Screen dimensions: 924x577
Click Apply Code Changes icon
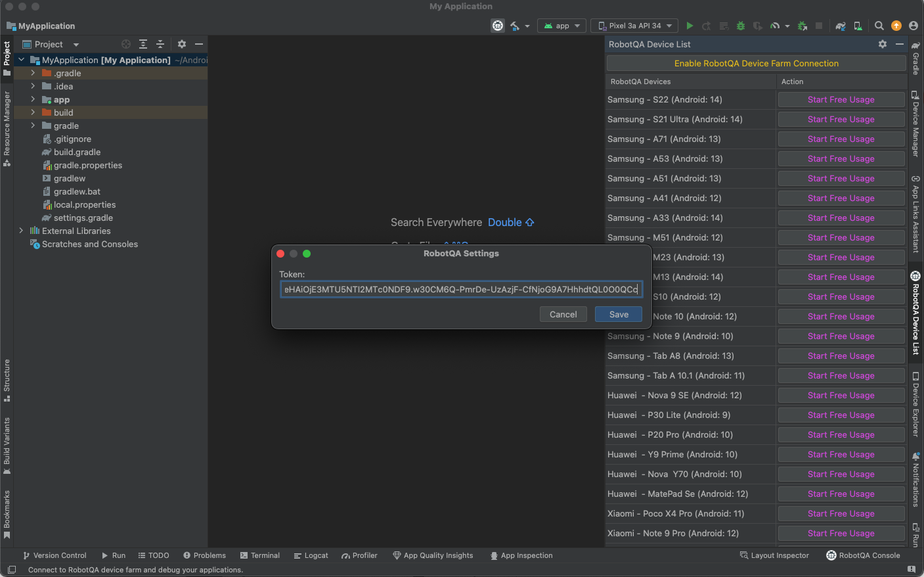click(724, 26)
